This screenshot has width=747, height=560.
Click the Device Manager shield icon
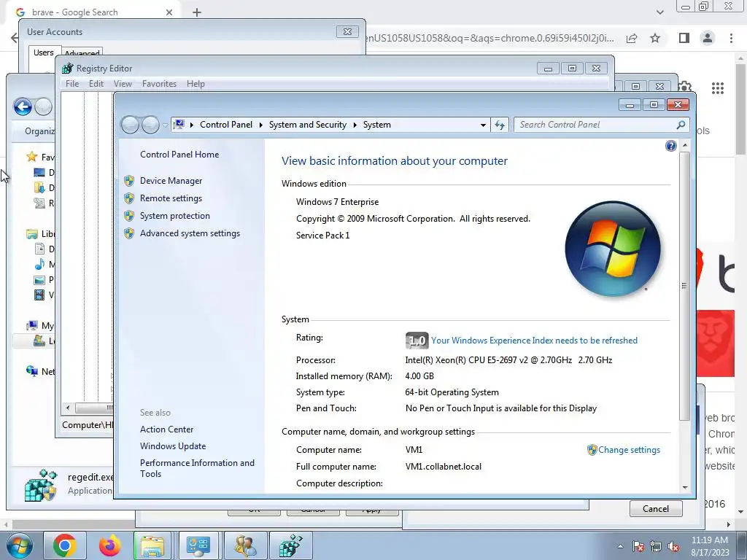tap(129, 181)
